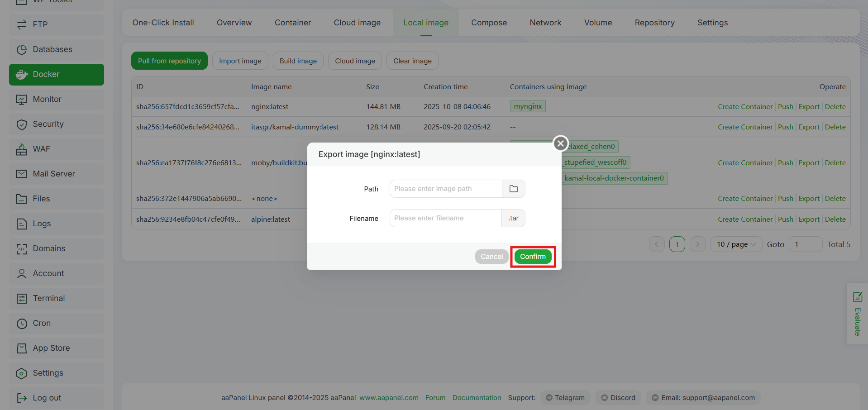
Task: Click the Logs sidebar icon
Action: point(22,224)
